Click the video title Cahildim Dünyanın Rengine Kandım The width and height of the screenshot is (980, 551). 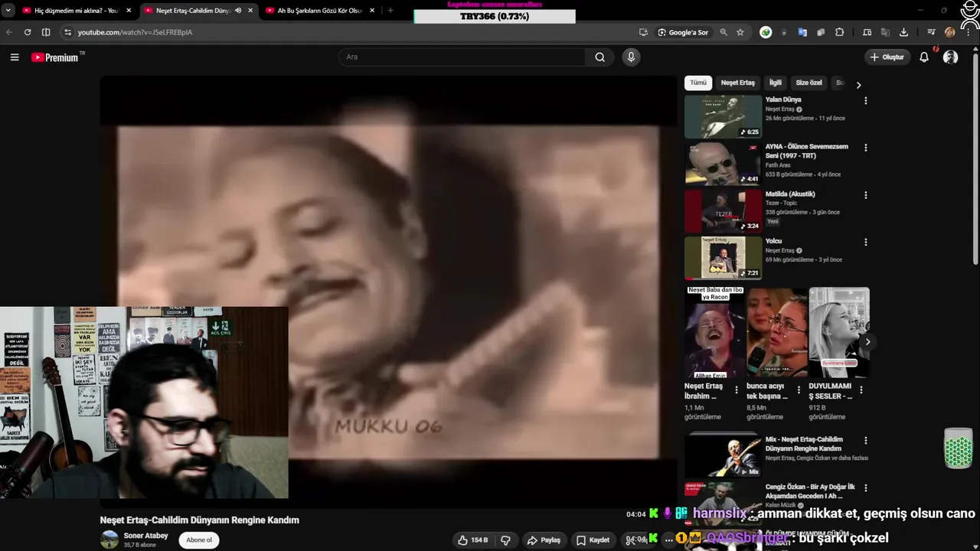(199, 520)
